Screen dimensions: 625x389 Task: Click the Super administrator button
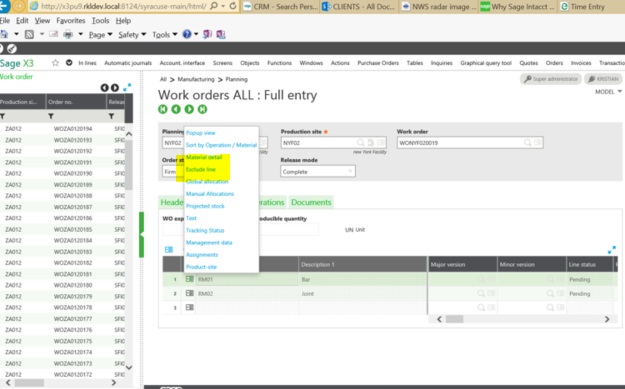(x=551, y=79)
